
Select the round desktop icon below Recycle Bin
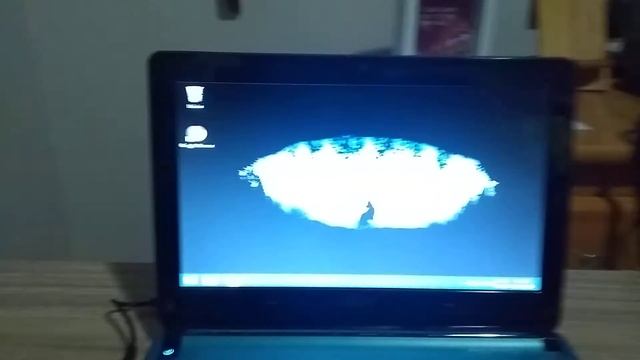click(x=196, y=136)
